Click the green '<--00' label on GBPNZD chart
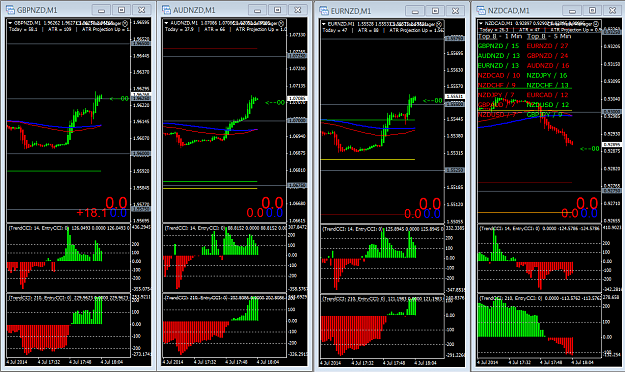 [119, 98]
